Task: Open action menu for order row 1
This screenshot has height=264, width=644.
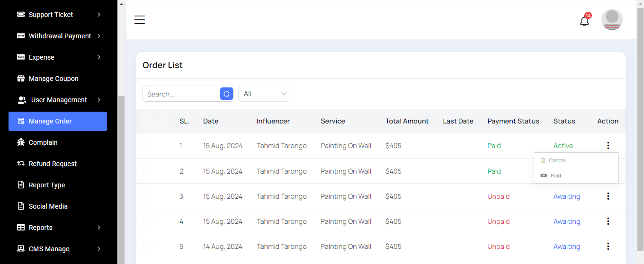Action: 608,146
